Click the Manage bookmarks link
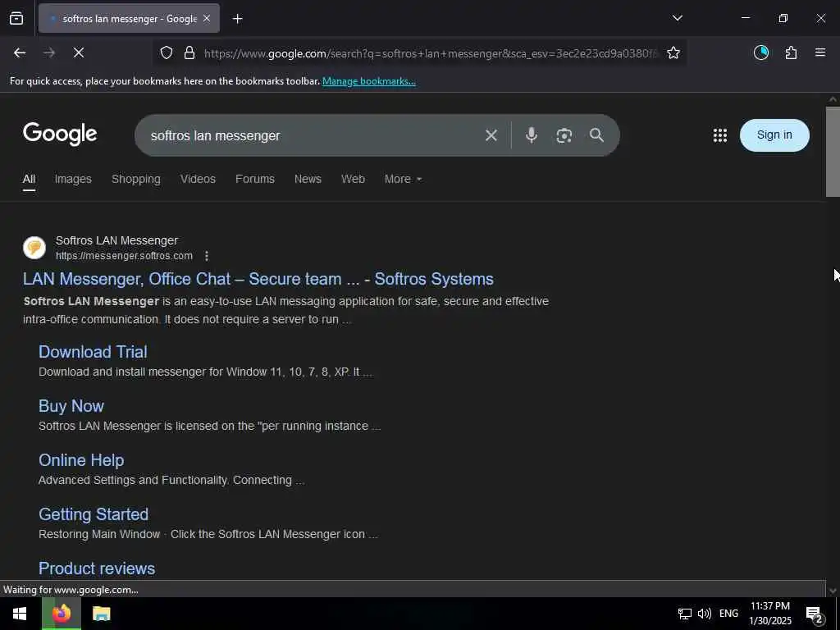Screen dimensions: 840x630 tap(368, 81)
